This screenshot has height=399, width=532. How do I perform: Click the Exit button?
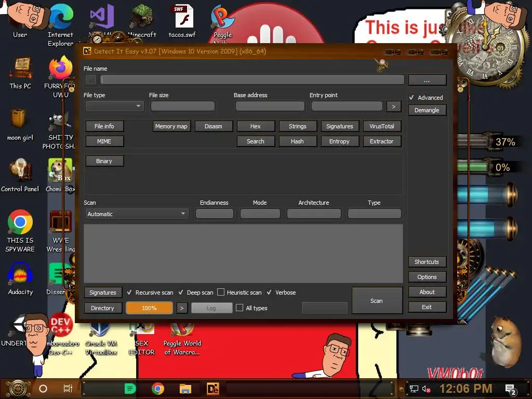pyautogui.click(x=427, y=307)
